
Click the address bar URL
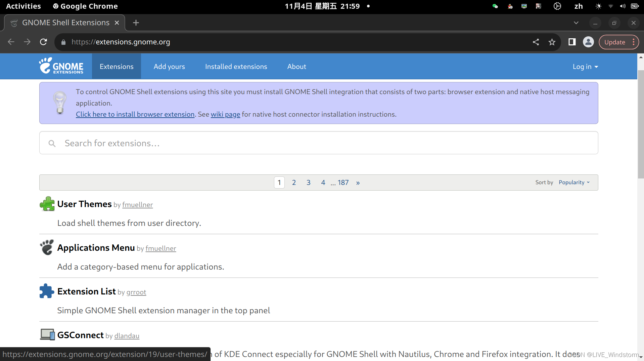[x=121, y=42]
